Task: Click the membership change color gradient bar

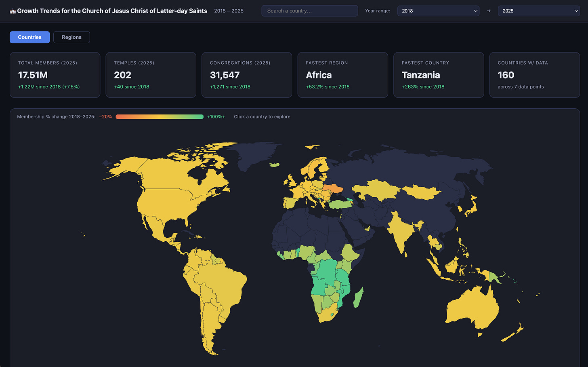Action: pos(160,117)
